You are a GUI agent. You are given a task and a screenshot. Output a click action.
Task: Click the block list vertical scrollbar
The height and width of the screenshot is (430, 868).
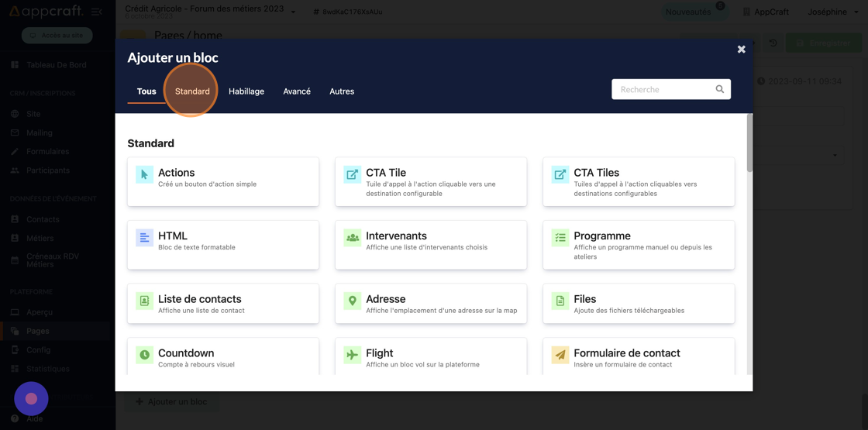[x=749, y=144]
